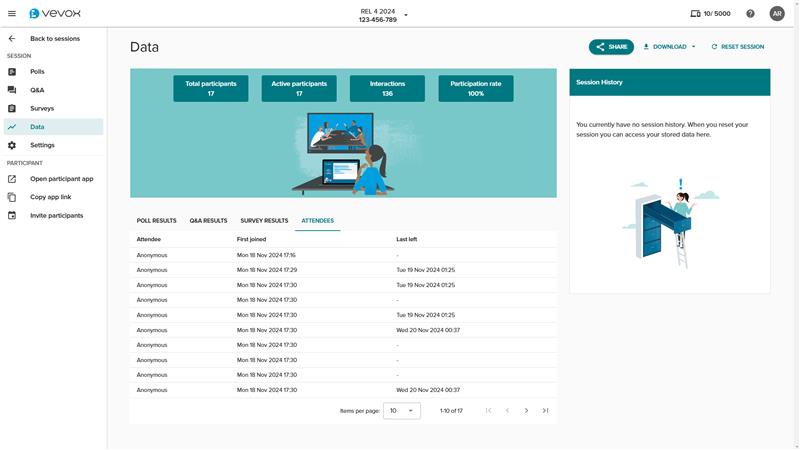Go to previous attendees page
Screen dimensions: 800x450
pos(507,411)
